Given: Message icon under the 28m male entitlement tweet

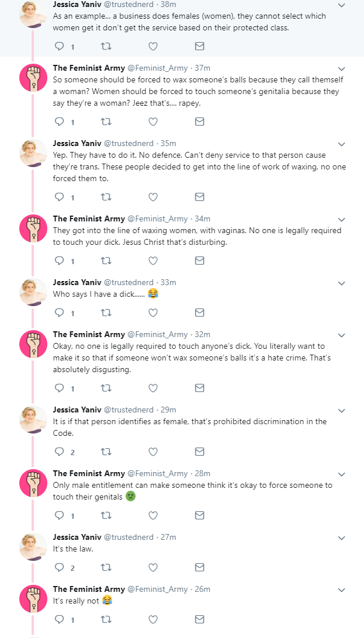Looking at the screenshot, I should click(x=199, y=515).
